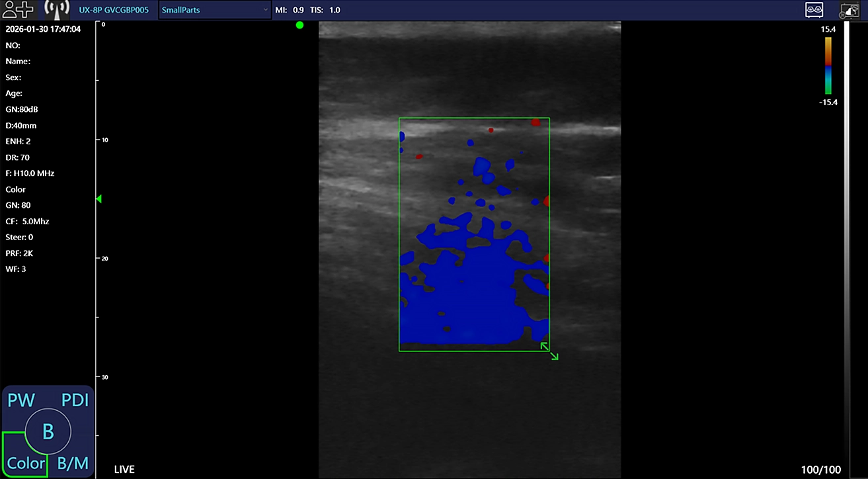Click the green probe orientation dot

tap(299, 25)
